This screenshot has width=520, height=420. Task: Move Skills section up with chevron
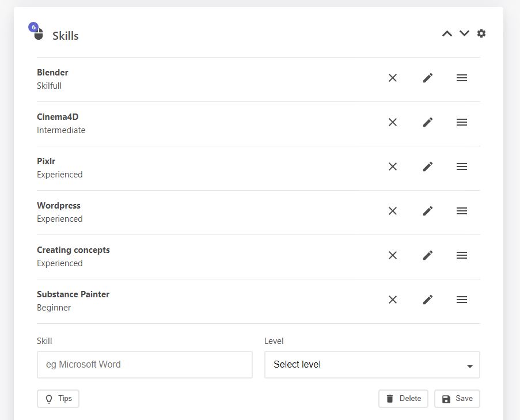pyautogui.click(x=447, y=33)
